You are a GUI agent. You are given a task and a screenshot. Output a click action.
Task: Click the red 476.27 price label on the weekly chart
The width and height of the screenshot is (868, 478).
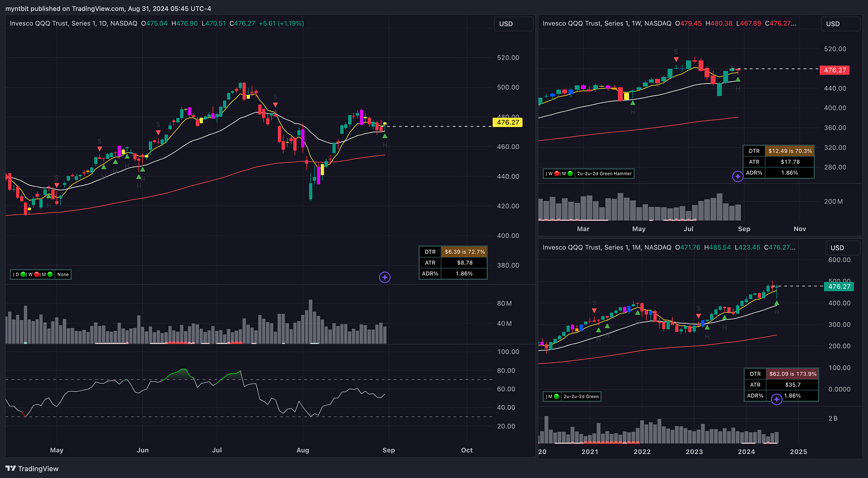[x=835, y=70]
